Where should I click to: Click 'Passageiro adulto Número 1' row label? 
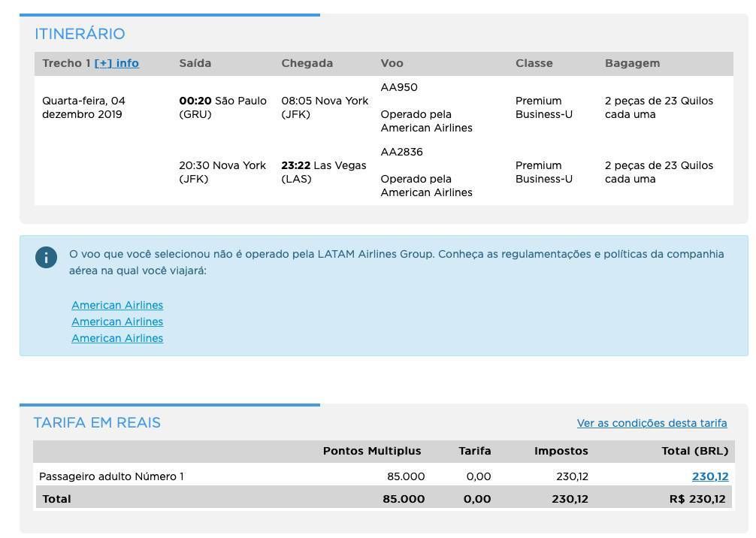click(111, 476)
